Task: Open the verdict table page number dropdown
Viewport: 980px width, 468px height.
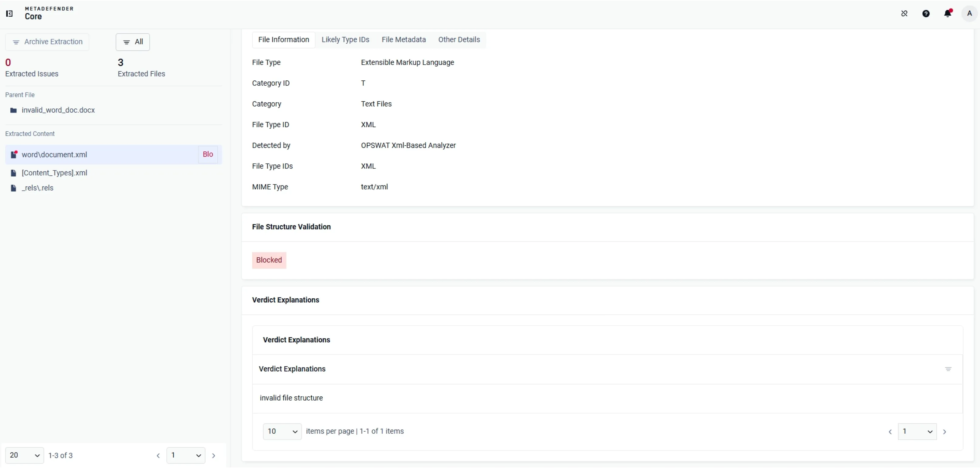Action: [917, 432]
